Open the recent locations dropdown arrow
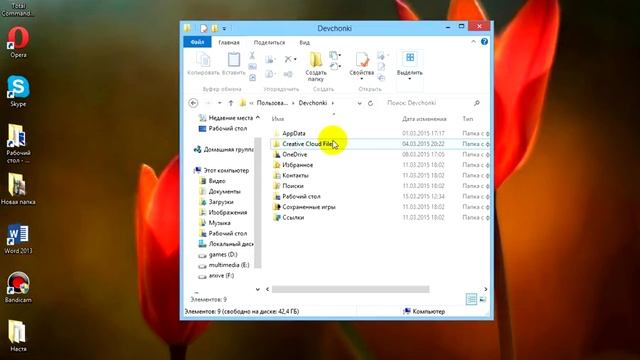This screenshot has height=360, width=640. point(220,103)
